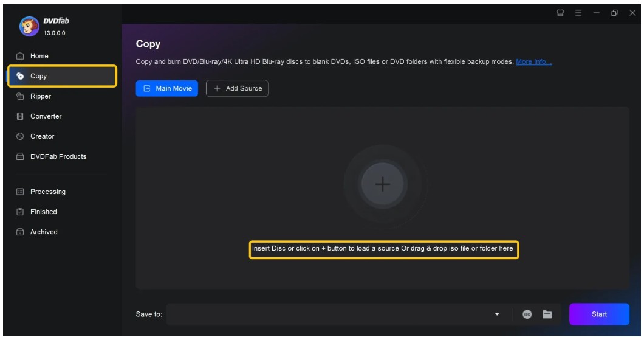Viewport: 644px width, 337px height.
Task: Click the round plus button to load source
Action: (382, 184)
